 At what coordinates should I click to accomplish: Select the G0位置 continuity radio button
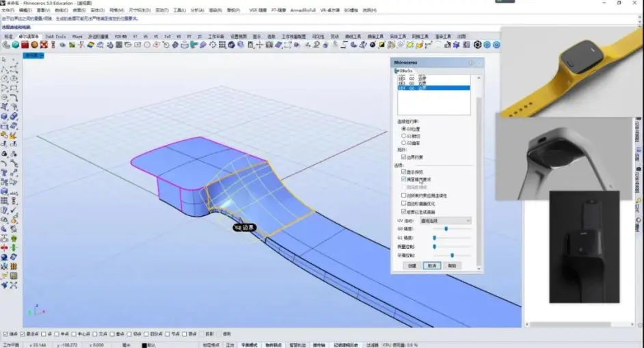point(404,129)
